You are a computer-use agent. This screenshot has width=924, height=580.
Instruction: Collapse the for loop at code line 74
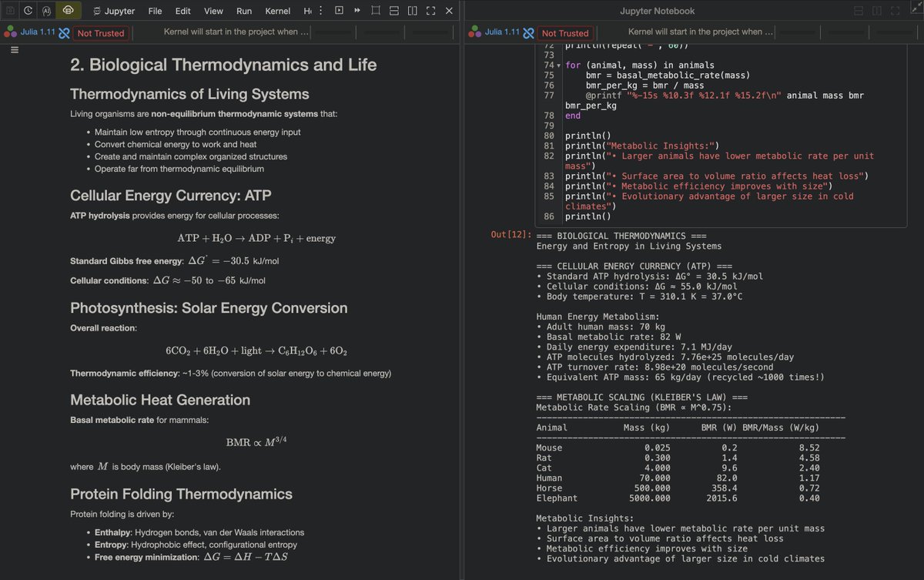pos(559,65)
